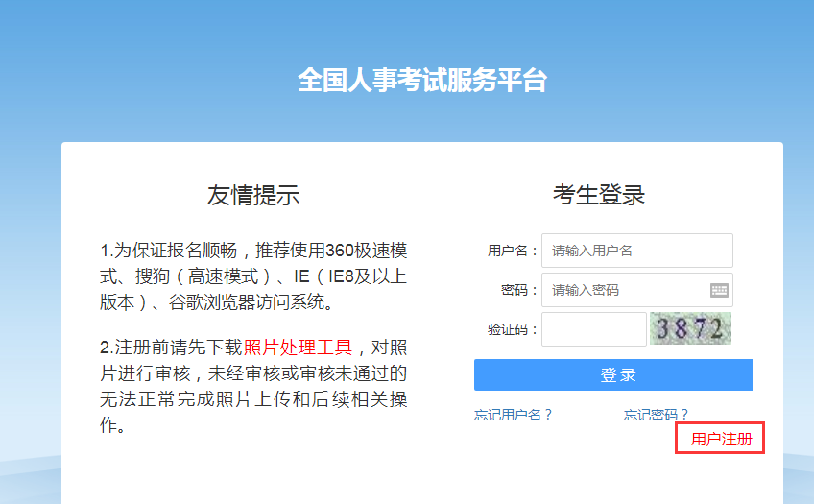Click the 用户名： field label

(x=513, y=251)
